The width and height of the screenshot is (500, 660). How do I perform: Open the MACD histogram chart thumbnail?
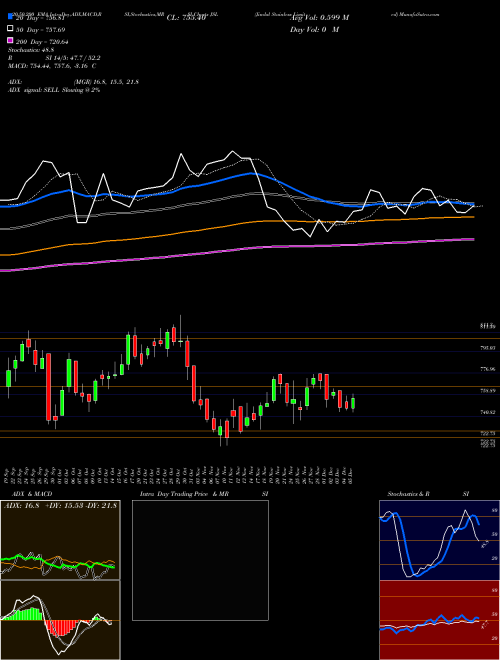pos(60,620)
